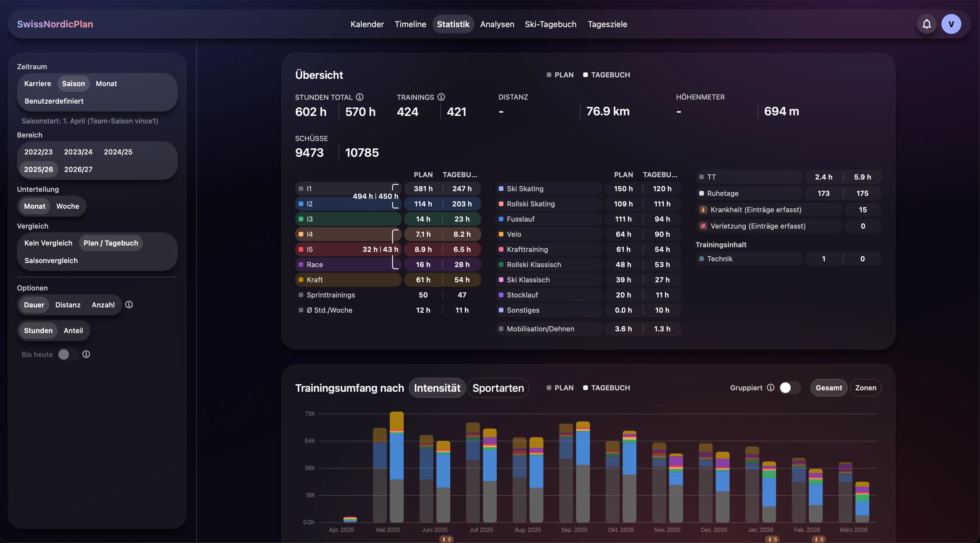Click the I5 intensity row
This screenshot has width=980, height=543.
(388, 250)
